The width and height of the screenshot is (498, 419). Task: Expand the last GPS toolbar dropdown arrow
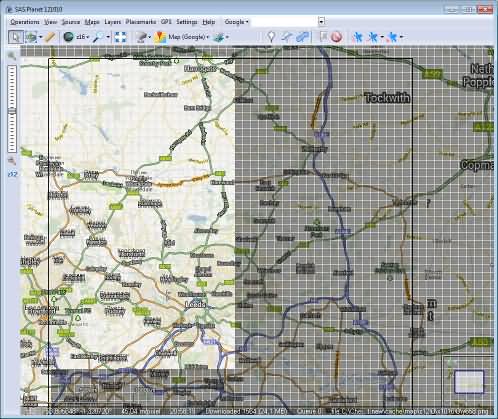(x=401, y=37)
